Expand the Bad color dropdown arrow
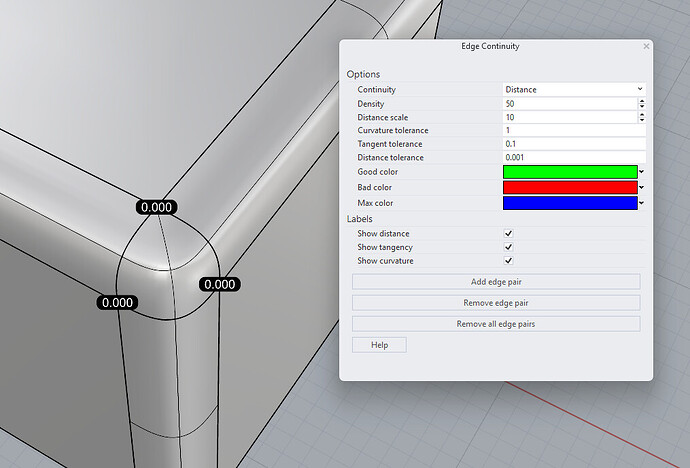The height and width of the screenshot is (468, 690). click(642, 187)
